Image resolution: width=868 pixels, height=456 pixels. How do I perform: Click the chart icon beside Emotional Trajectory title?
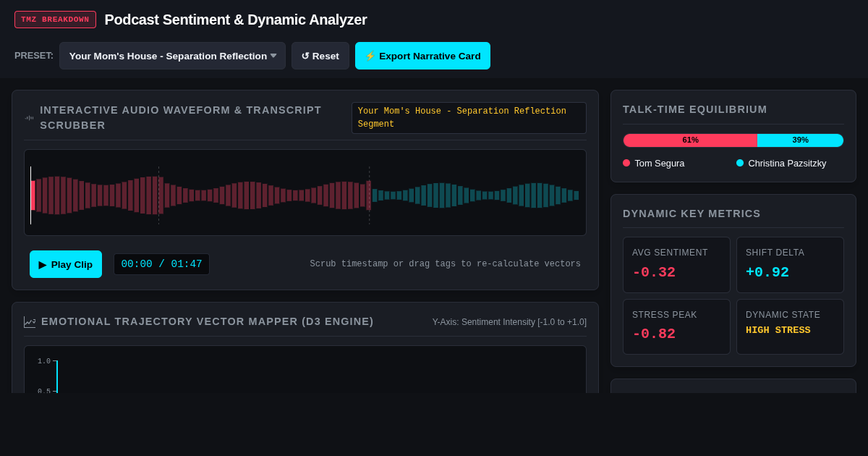(30, 322)
